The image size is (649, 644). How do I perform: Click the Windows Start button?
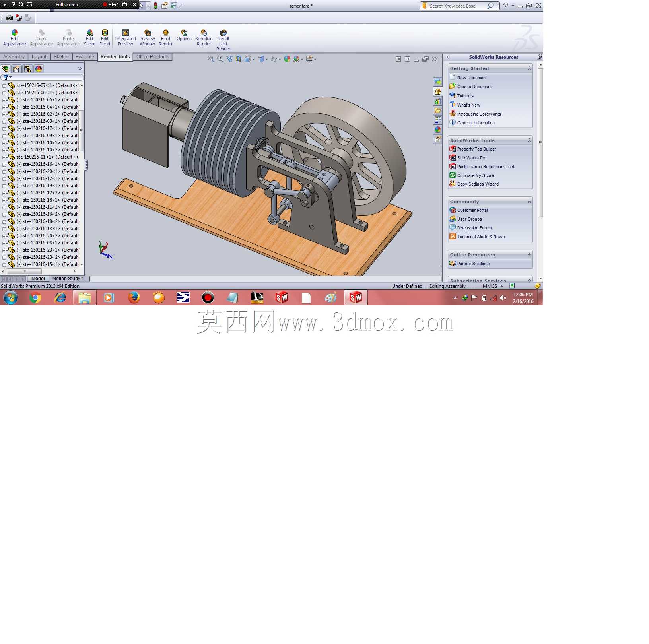tap(11, 297)
